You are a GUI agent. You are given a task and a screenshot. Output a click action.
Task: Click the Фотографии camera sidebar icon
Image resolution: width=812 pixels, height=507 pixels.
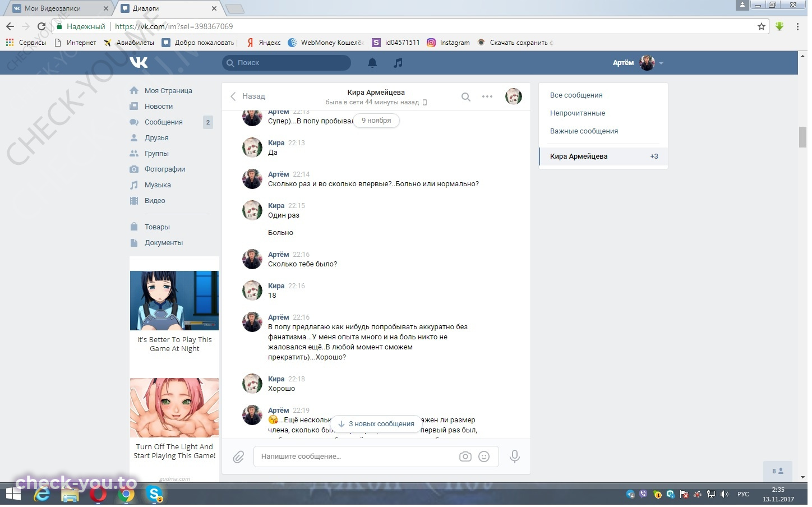[135, 169]
